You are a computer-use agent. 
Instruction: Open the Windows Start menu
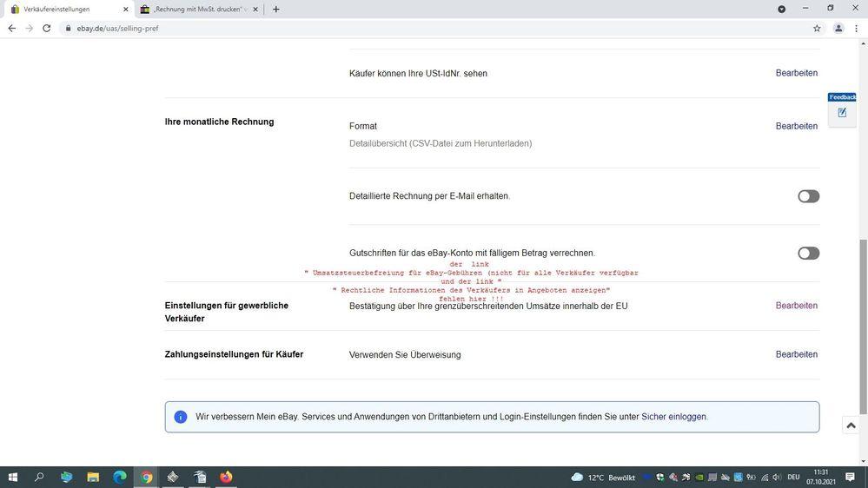tap(13, 477)
